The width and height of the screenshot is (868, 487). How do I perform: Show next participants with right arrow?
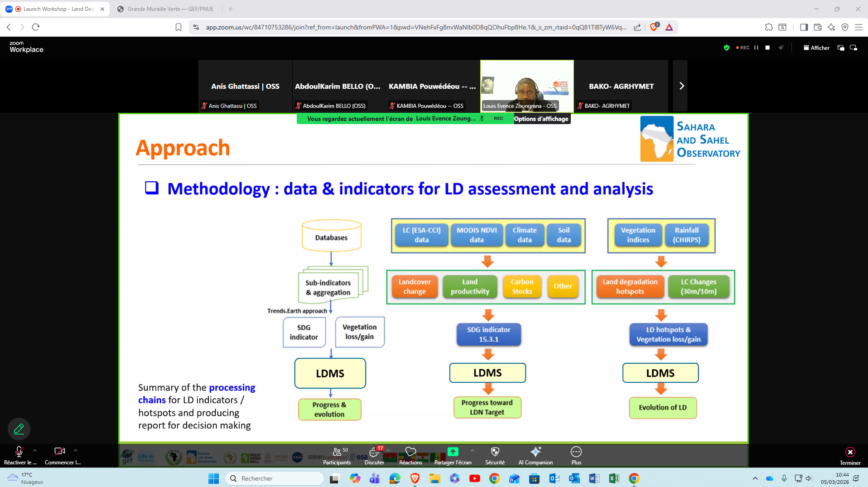[x=681, y=86]
